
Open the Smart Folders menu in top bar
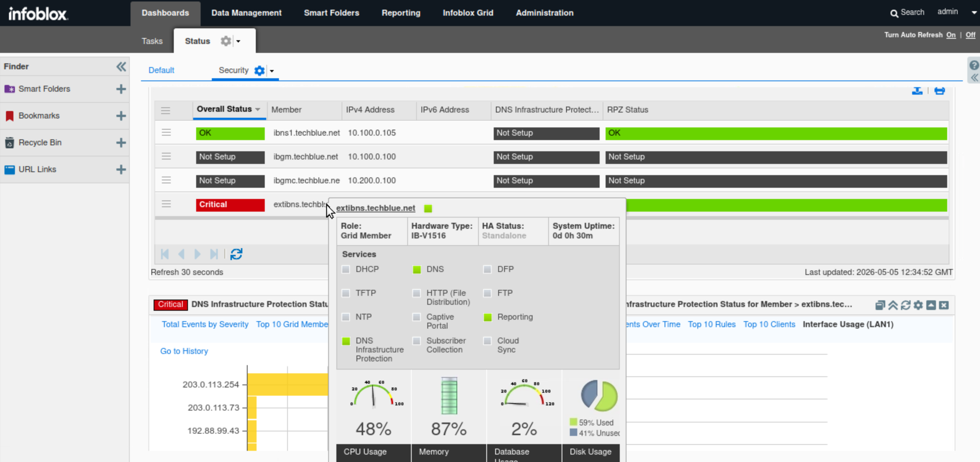tap(332, 13)
